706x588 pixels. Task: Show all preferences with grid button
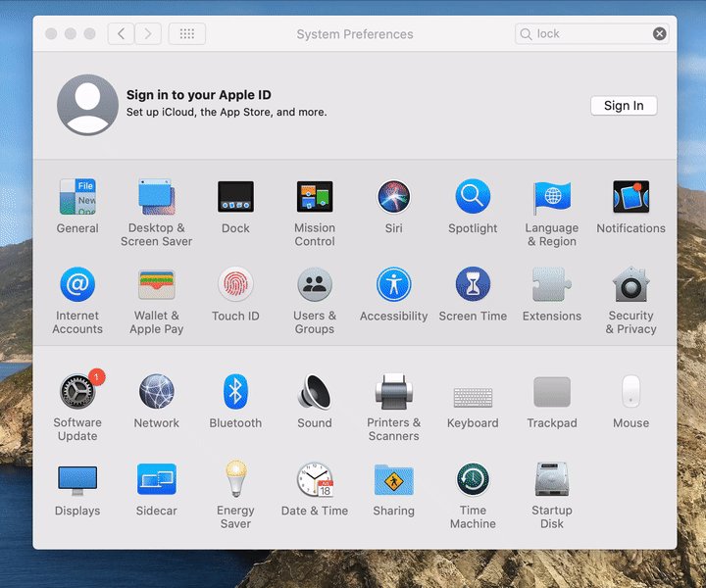coord(187,33)
